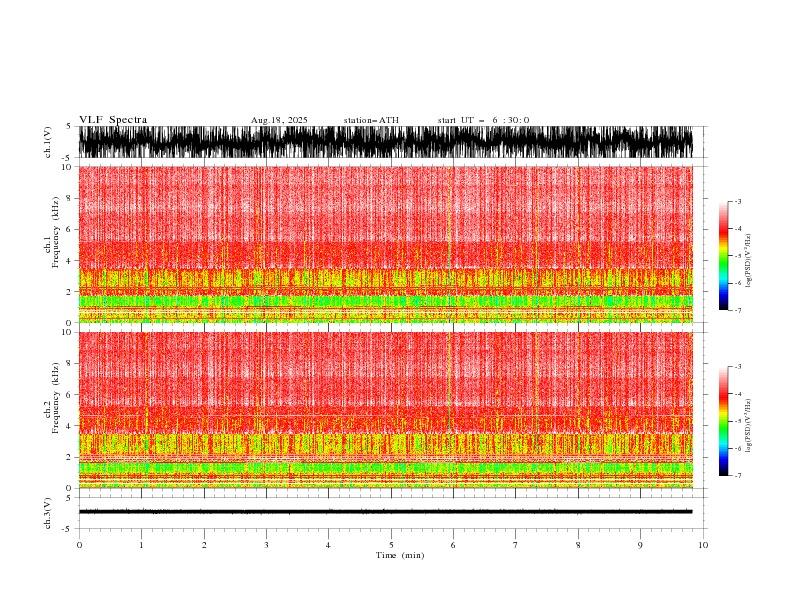792x612 pixels.
Task: Click the "ch.1(V)" axis label
Action: click(x=48, y=142)
